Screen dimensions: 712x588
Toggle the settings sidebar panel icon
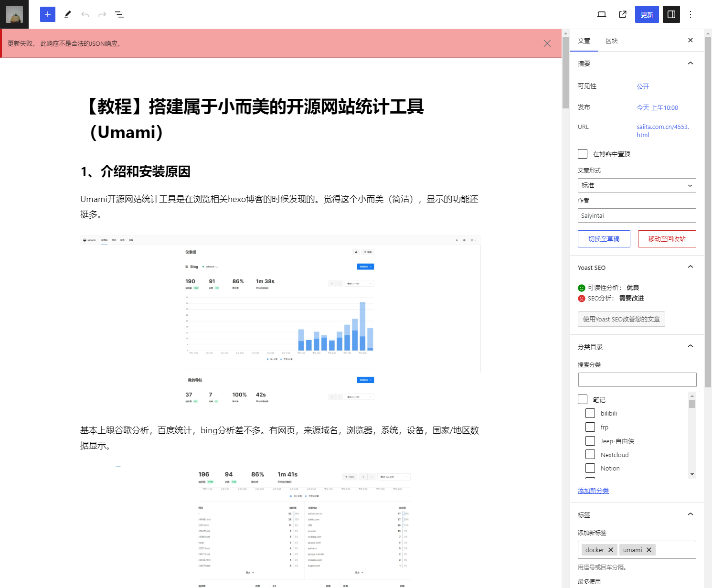671,14
